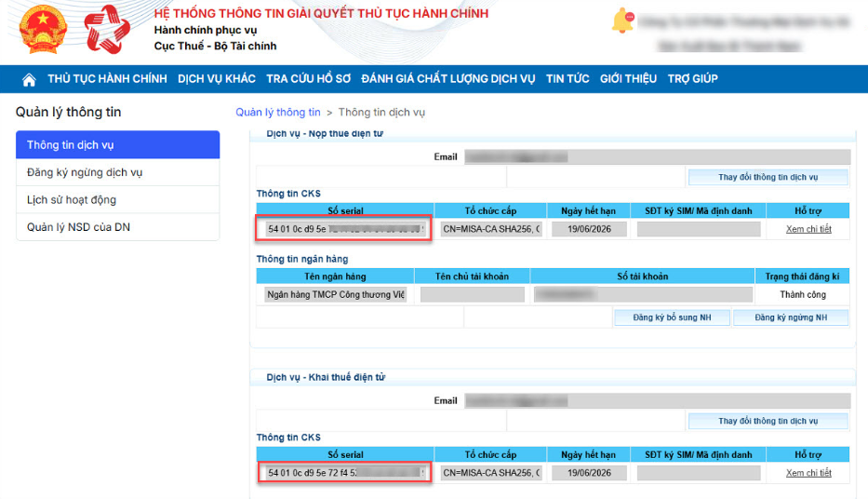Go to TRA CỨU HỒ SƠ
This screenshot has height=499, width=868.
point(309,79)
